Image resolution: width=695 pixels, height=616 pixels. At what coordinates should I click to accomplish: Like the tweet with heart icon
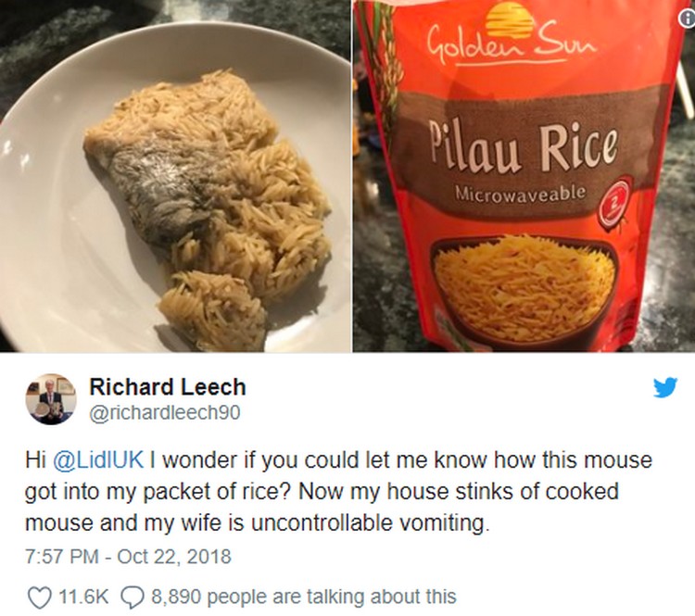tap(40, 597)
